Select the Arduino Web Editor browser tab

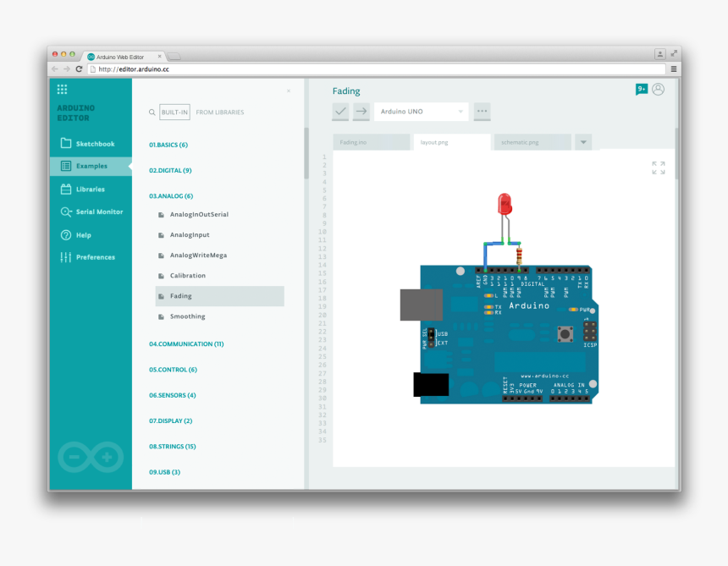click(x=123, y=57)
